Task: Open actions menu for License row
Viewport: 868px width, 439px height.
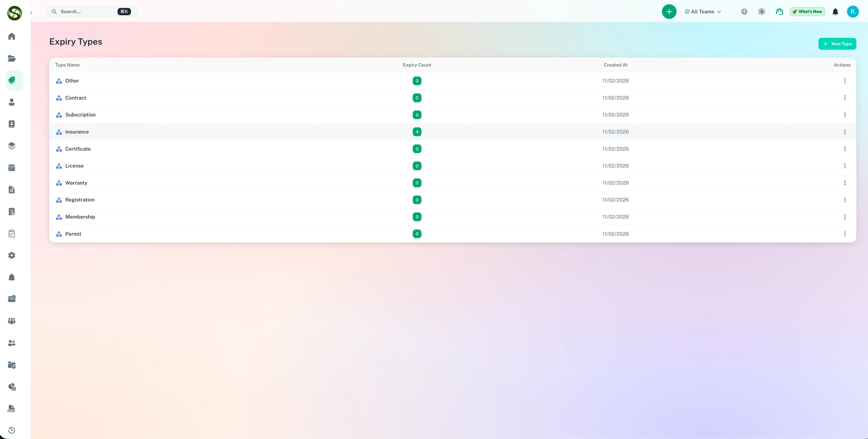Action: [x=845, y=166]
